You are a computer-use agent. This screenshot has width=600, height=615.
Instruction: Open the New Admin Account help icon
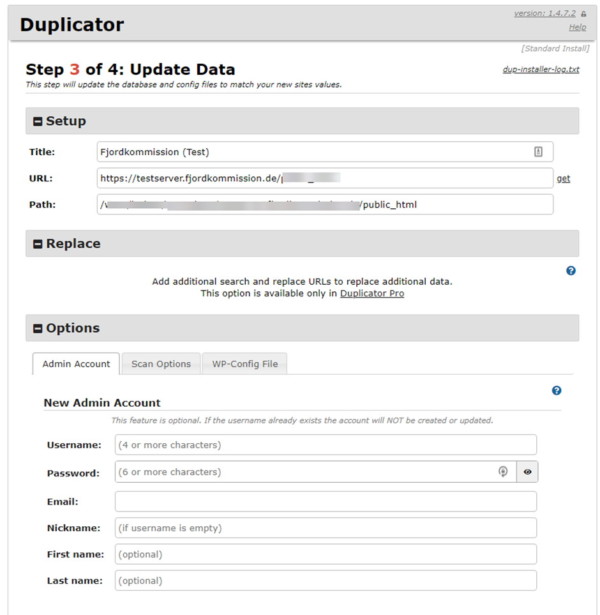point(556,390)
